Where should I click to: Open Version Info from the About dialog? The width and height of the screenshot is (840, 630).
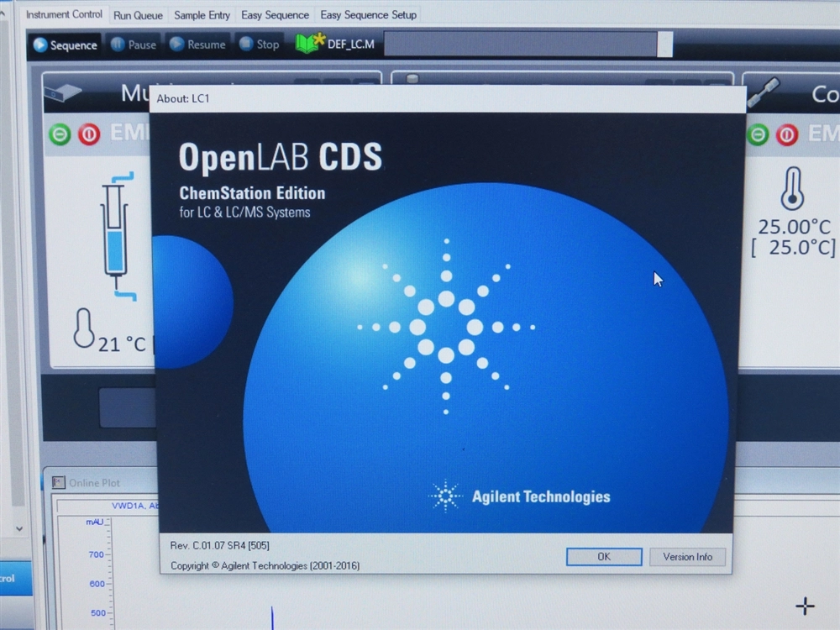tap(687, 557)
